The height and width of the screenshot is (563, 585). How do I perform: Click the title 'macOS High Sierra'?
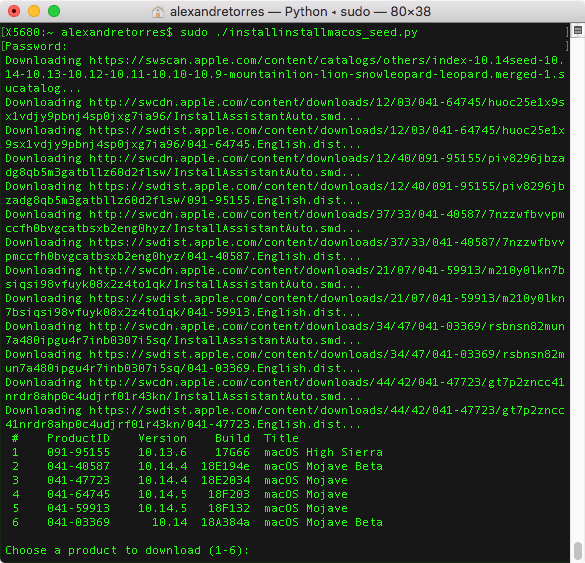click(x=323, y=452)
